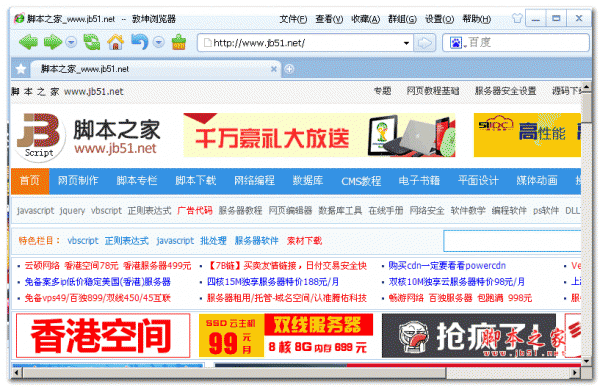Select the 媒体动画 navigation item

[x=536, y=181]
